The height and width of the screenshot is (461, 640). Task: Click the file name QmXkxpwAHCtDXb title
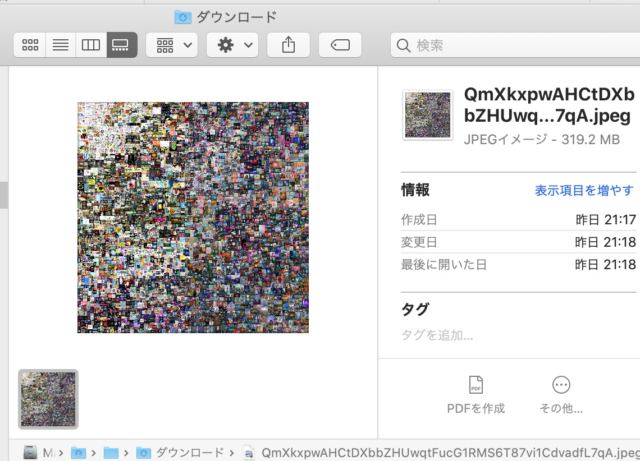[549, 105]
